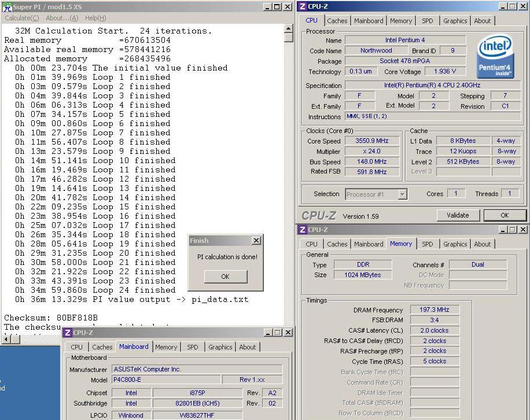Click the Level 2 cache value 512 KBytes
Screen dimensions: 530x420
(x=463, y=161)
